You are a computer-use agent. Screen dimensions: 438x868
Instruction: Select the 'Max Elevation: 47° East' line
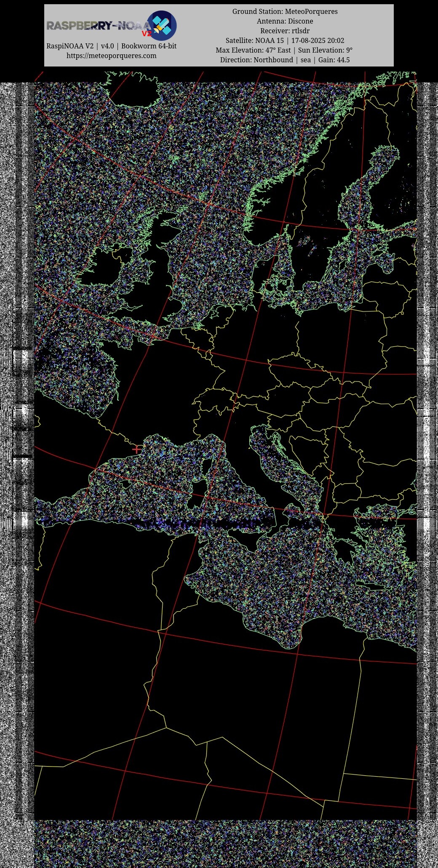coord(253,50)
